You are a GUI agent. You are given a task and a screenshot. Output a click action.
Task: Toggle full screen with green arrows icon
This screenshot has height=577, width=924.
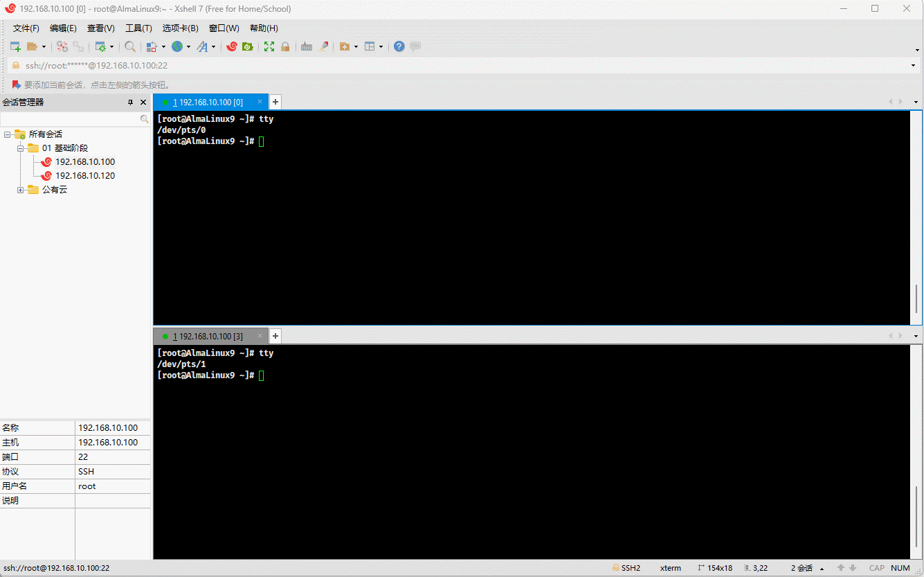(x=269, y=46)
